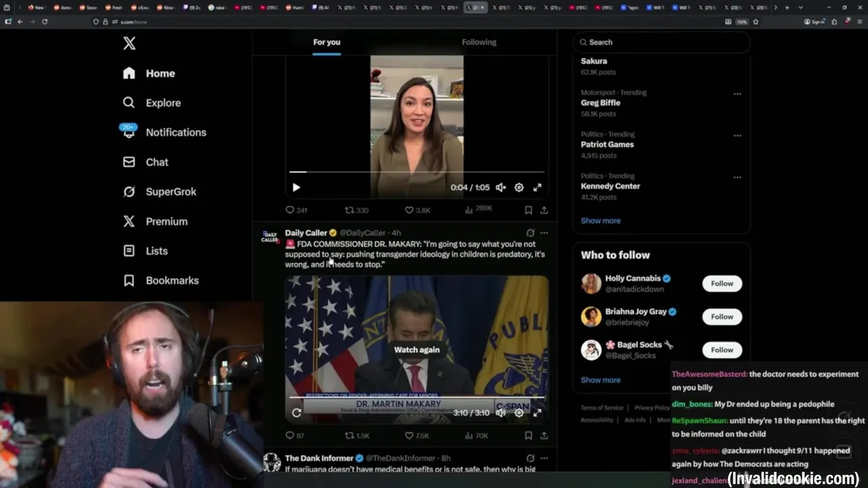868x488 pixels.
Task: Open the Home page from the sidebar
Action: click(x=149, y=73)
